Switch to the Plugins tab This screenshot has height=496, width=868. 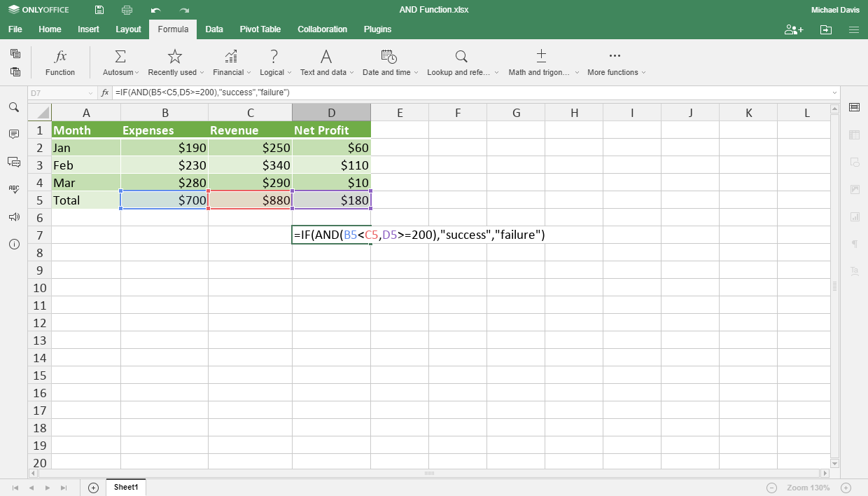point(377,29)
